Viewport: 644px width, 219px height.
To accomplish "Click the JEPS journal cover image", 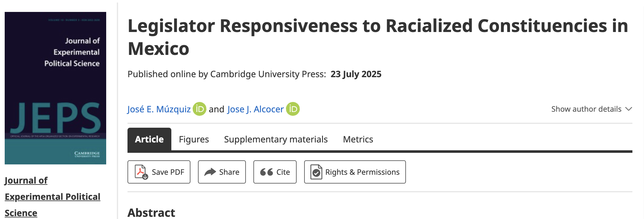I will tap(55, 88).
